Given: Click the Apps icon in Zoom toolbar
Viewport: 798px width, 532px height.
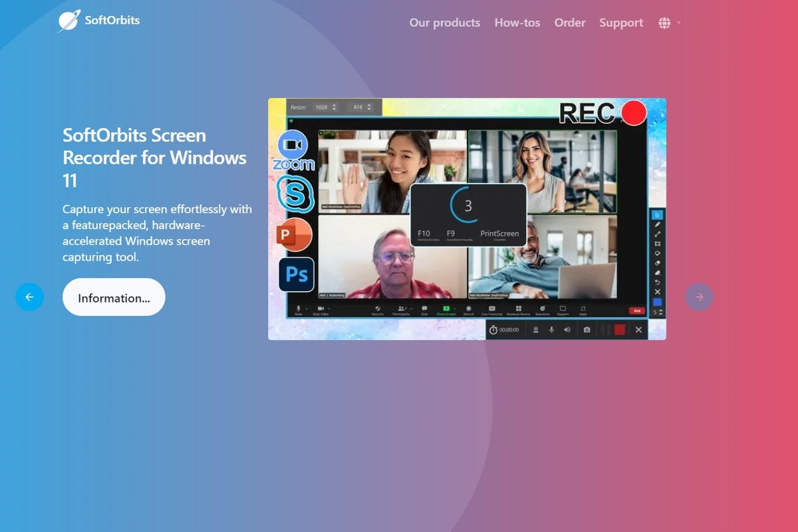Looking at the screenshot, I should (583, 310).
